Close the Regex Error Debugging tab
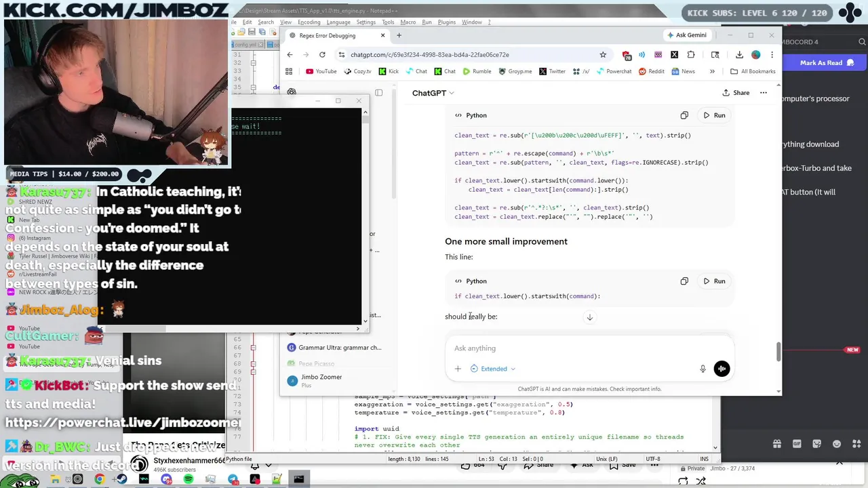 click(x=382, y=35)
